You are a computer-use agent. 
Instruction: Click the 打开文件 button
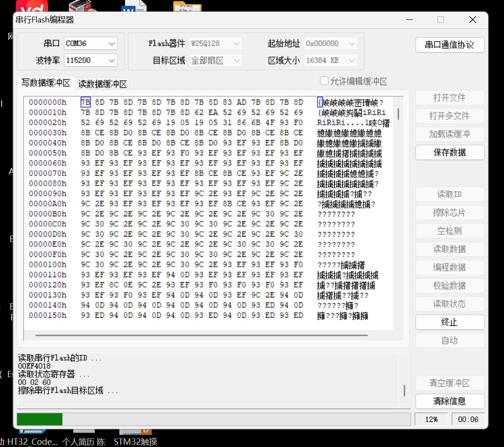click(450, 98)
